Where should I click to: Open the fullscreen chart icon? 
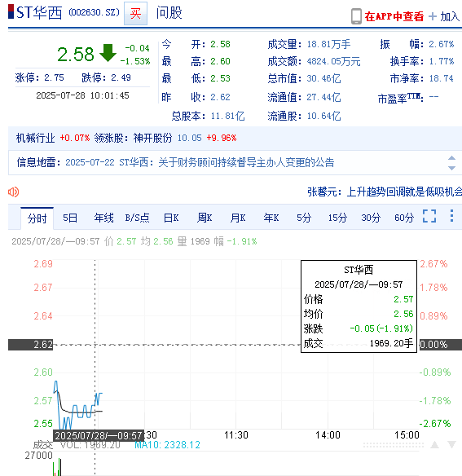point(429,216)
